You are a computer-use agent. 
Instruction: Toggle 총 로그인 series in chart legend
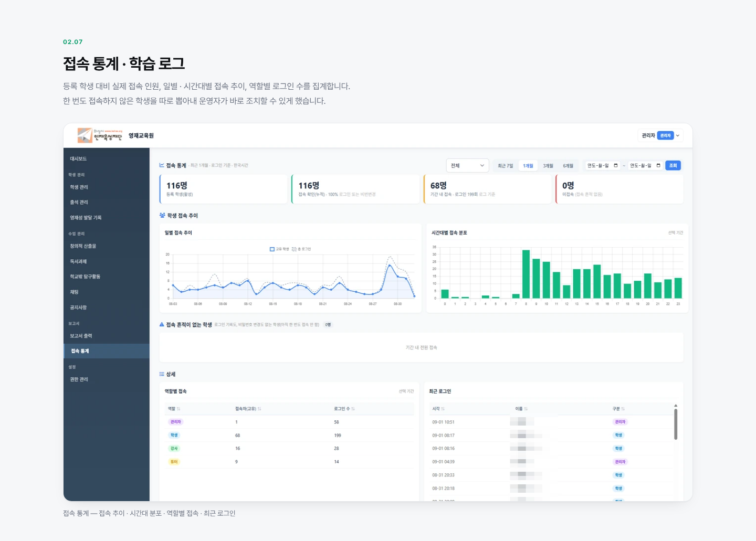(301, 249)
